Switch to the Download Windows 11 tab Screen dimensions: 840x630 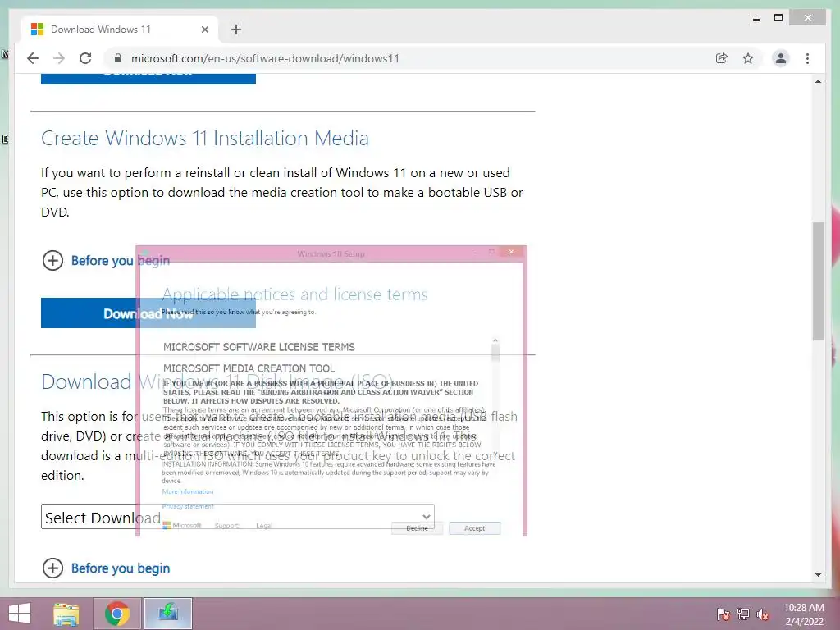point(120,30)
